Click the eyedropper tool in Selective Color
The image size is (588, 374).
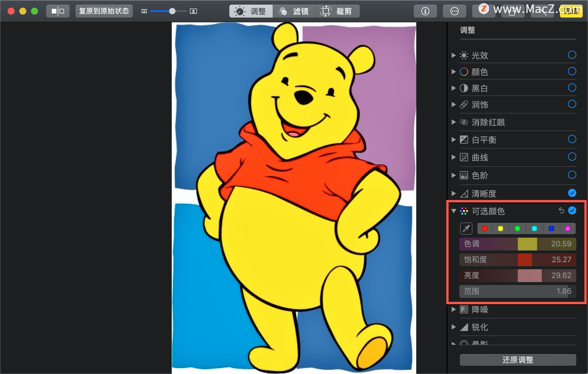(x=466, y=229)
